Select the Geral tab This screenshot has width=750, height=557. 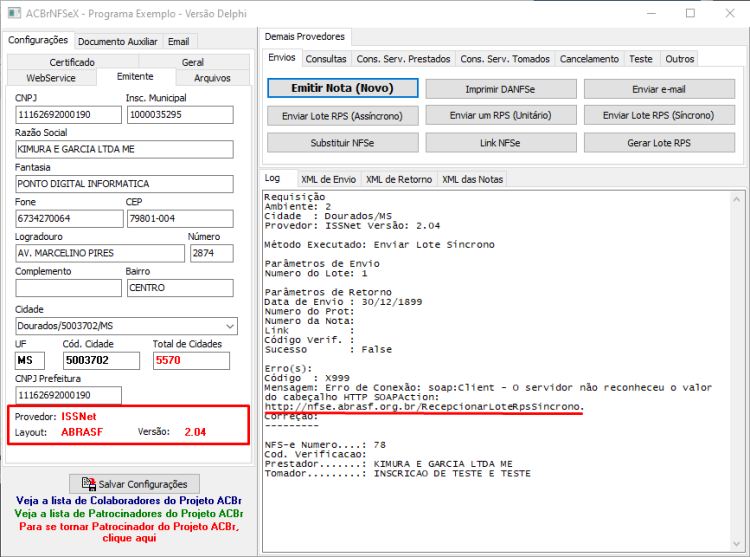pyautogui.click(x=193, y=62)
